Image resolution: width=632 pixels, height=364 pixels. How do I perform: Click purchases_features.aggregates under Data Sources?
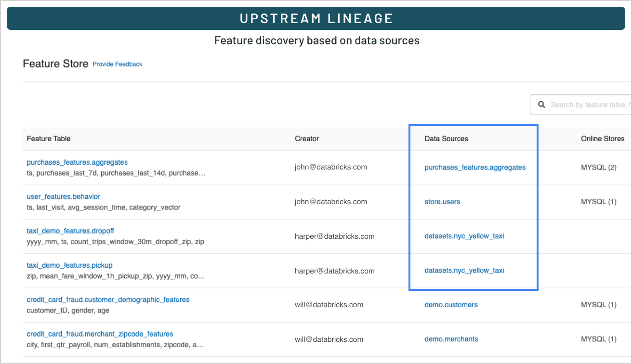tap(475, 168)
